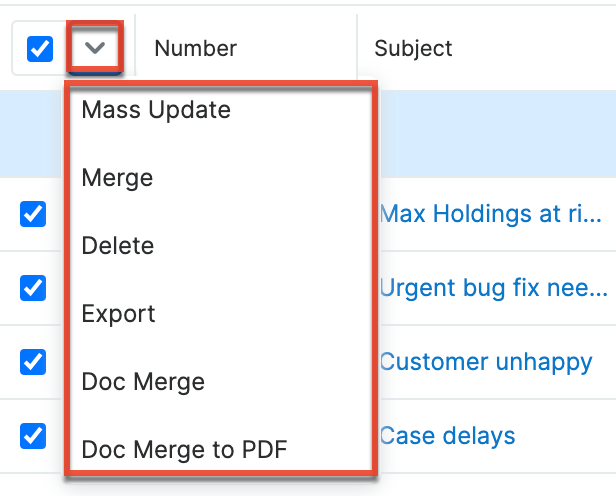Toggle the Case delays row checkbox
The image size is (616, 496).
33,435
